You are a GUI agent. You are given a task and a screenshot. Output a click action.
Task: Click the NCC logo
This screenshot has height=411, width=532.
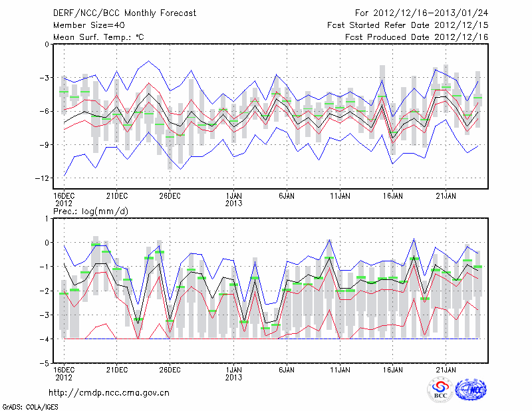471,390
